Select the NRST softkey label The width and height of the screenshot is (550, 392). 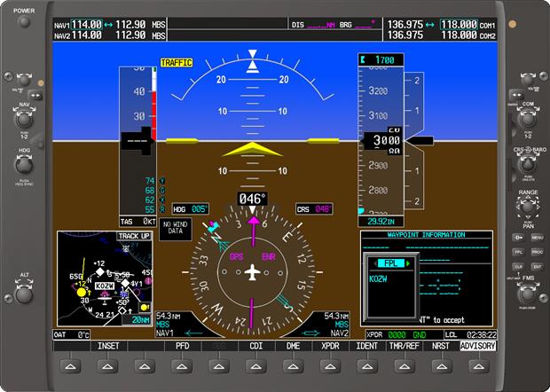pyautogui.click(x=441, y=346)
